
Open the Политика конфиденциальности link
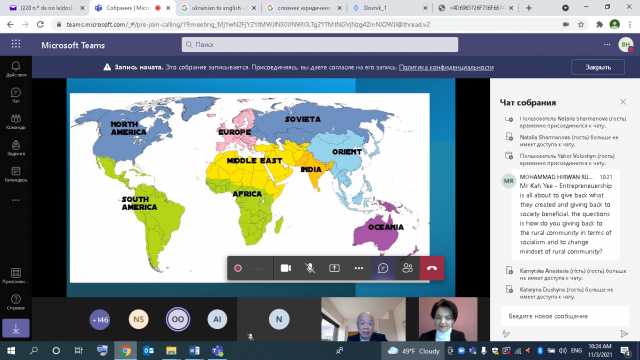coord(446,67)
